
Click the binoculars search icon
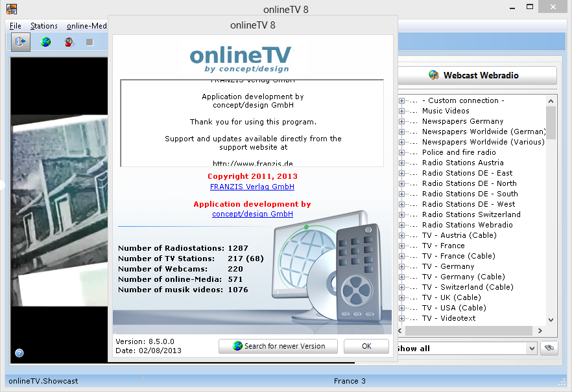coord(549,348)
